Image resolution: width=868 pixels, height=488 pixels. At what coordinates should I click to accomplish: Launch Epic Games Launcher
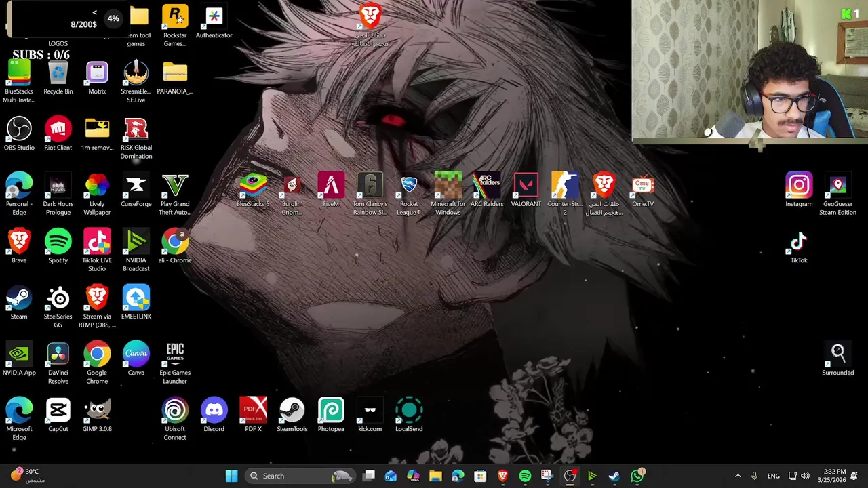coord(175,363)
